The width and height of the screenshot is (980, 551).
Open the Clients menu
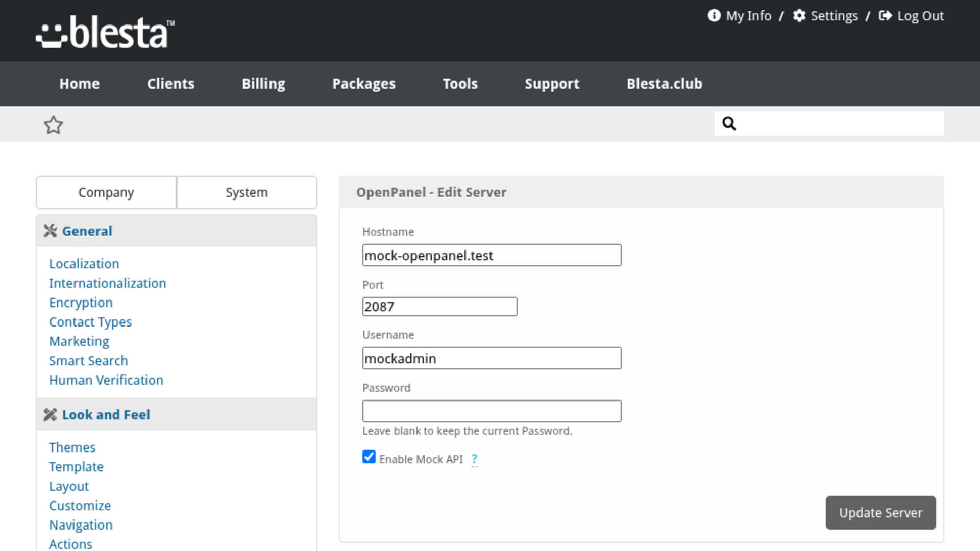170,84
